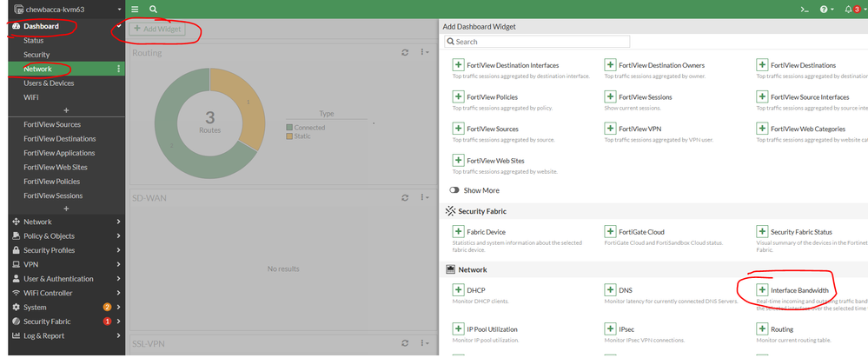Open Routing widget options menu

tap(425, 52)
